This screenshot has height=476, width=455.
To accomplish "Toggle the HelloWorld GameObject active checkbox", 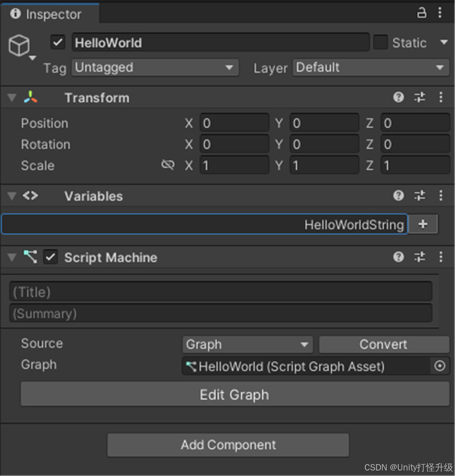I will pos(58,42).
